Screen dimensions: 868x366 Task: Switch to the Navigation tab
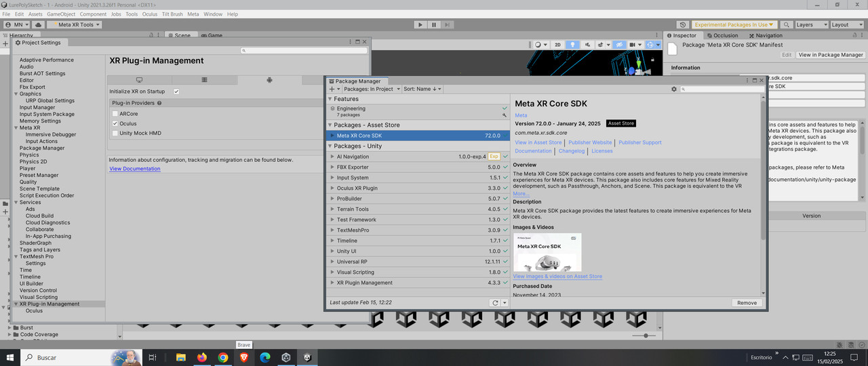[x=766, y=35]
